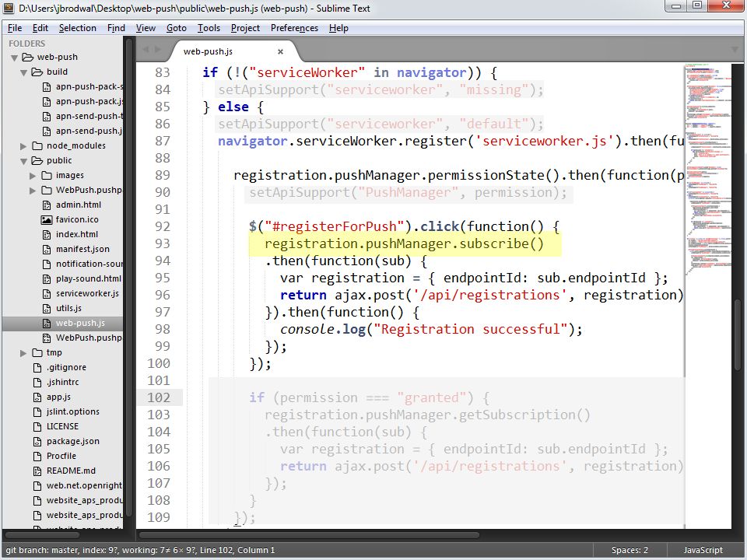
Task: Open the Help menu
Action: 338,28
